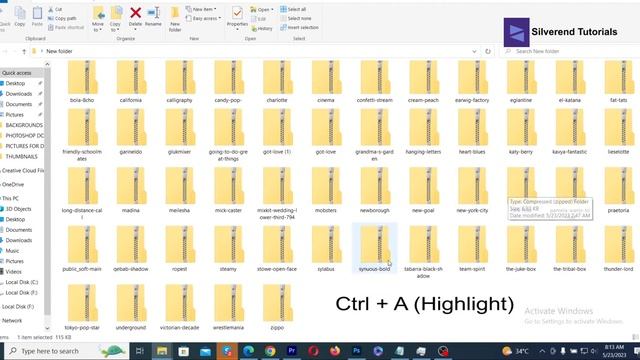Open THUMBNAILS folder in navigation pane

click(21, 157)
